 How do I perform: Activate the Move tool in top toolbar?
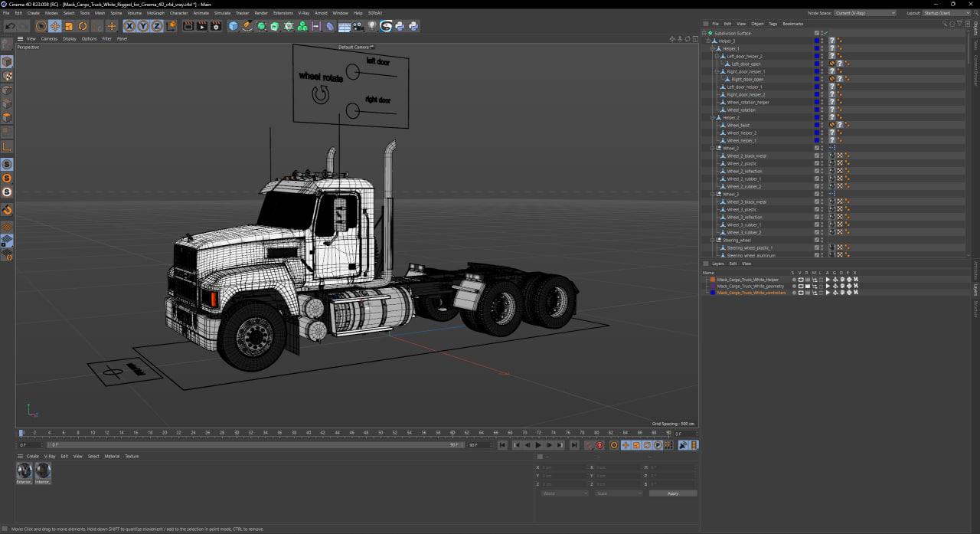[54, 26]
